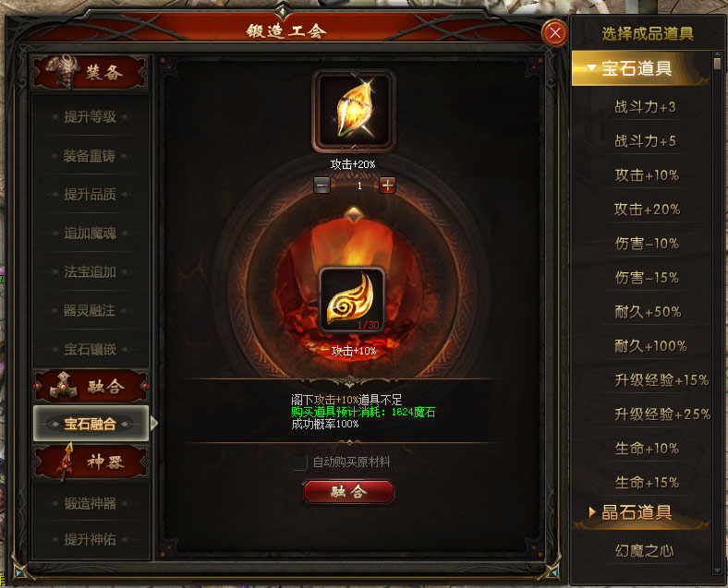This screenshot has height=588, width=728.
Task: Select the 宝石融合 menu item
Action: (x=91, y=424)
